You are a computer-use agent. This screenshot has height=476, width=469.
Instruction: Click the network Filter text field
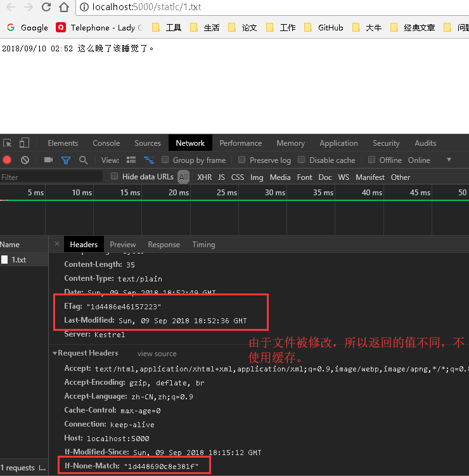point(51,177)
